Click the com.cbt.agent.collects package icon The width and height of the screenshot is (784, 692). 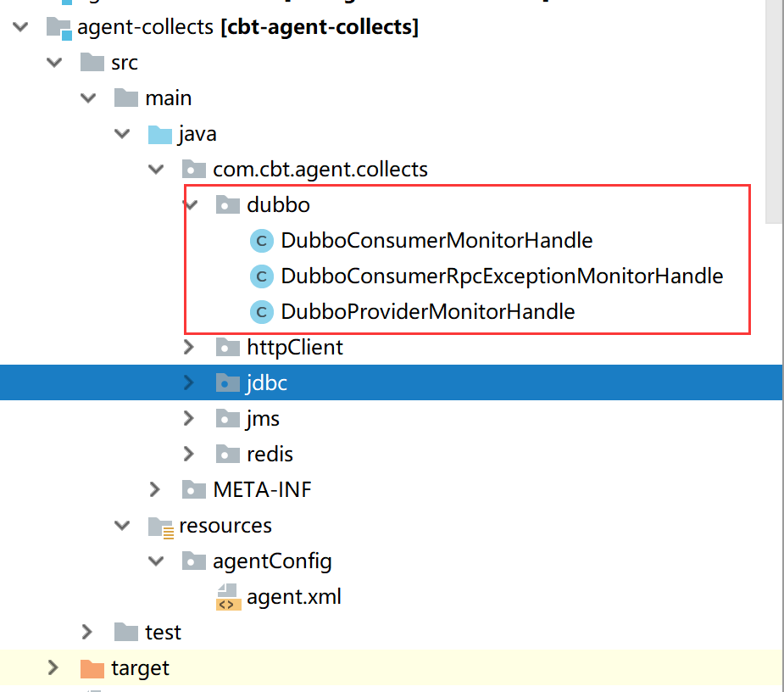[x=194, y=169]
